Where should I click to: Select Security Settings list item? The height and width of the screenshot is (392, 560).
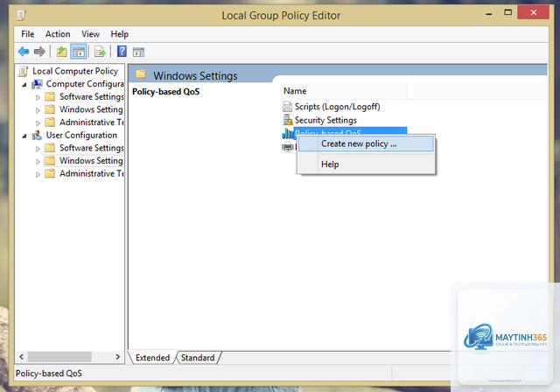[x=325, y=120]
